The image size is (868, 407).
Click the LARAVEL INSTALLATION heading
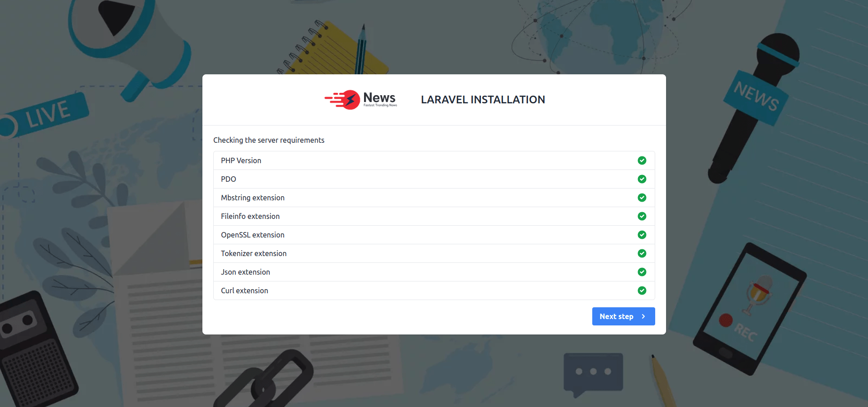483,100
